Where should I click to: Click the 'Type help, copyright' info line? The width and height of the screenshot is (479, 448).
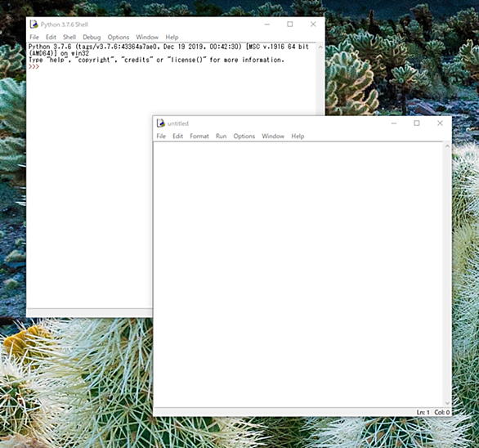click(156, 60)
